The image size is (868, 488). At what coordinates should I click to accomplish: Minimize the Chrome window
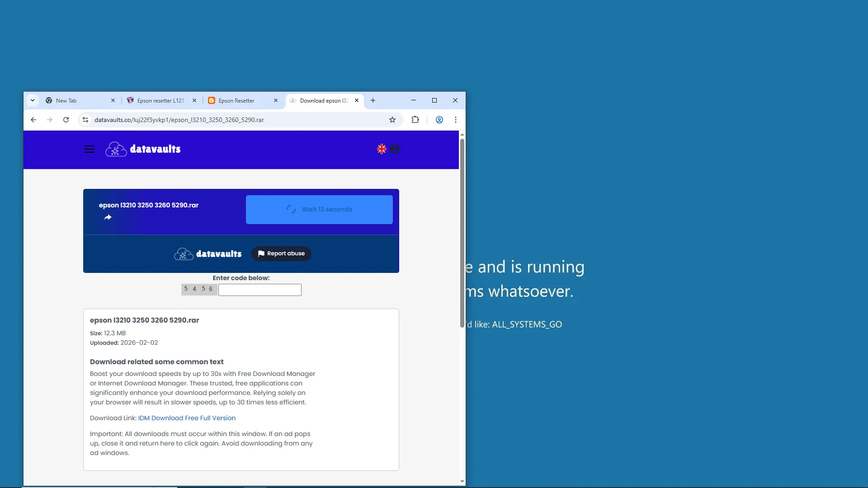[x=414, y=100]
